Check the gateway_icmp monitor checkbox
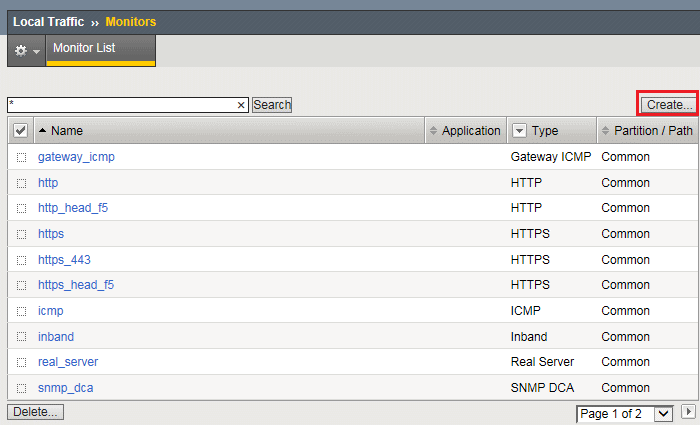The width and height of the screenshot is (700, 425). tap(21, 158)
